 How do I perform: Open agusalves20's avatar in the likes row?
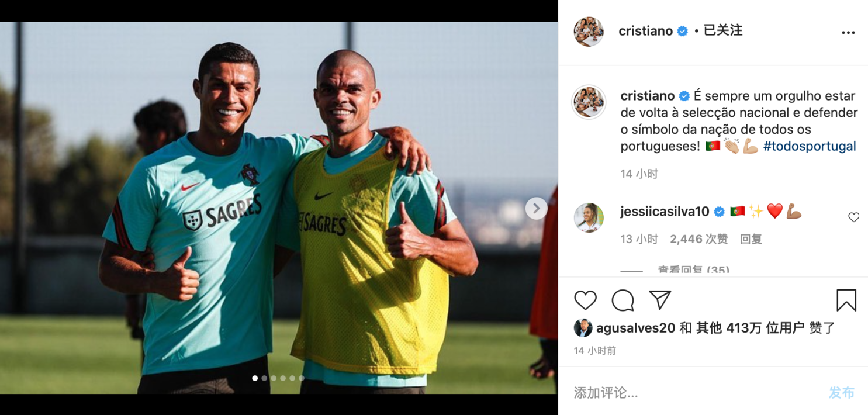583,328
